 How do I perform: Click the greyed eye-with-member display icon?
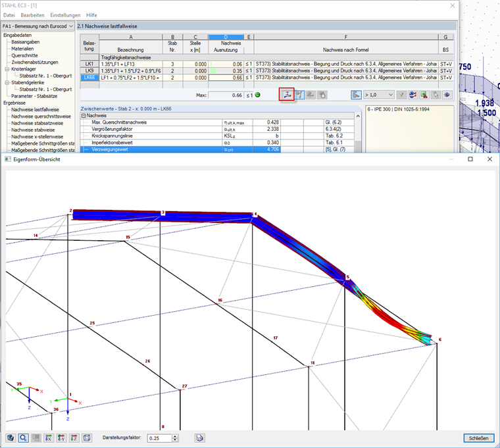311,95
